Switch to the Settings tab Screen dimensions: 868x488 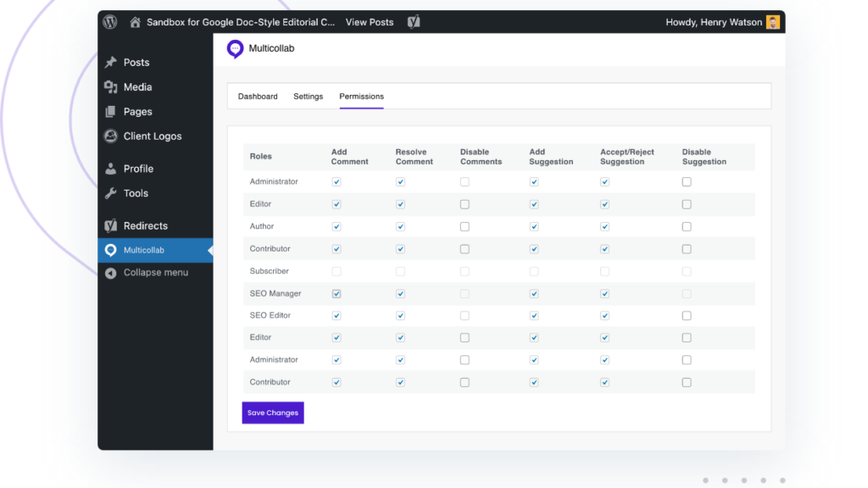pos(309,97)
